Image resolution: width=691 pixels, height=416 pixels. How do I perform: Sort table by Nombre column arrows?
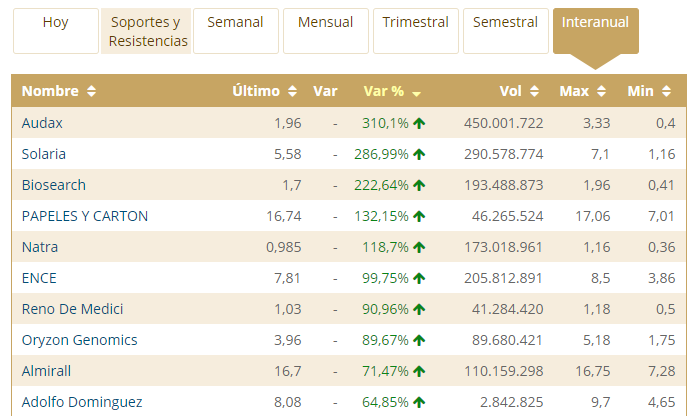(92, 91)
